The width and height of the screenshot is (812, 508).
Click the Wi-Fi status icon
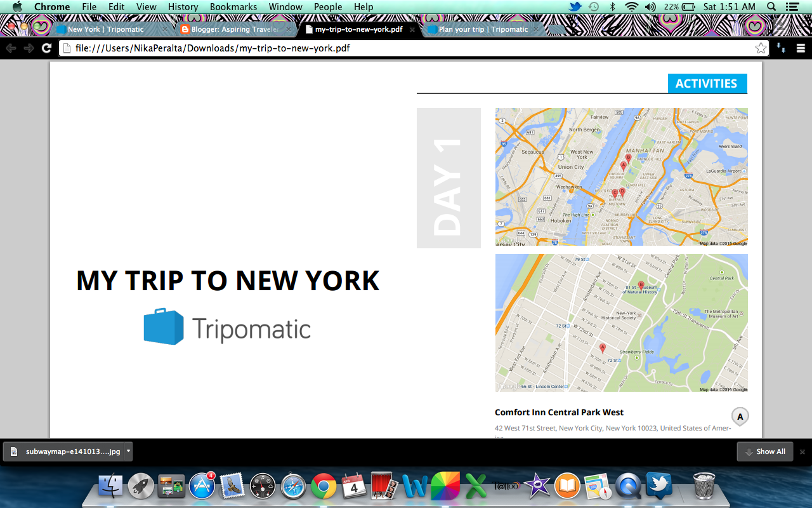pyautogui.click(x=631, y=7)
